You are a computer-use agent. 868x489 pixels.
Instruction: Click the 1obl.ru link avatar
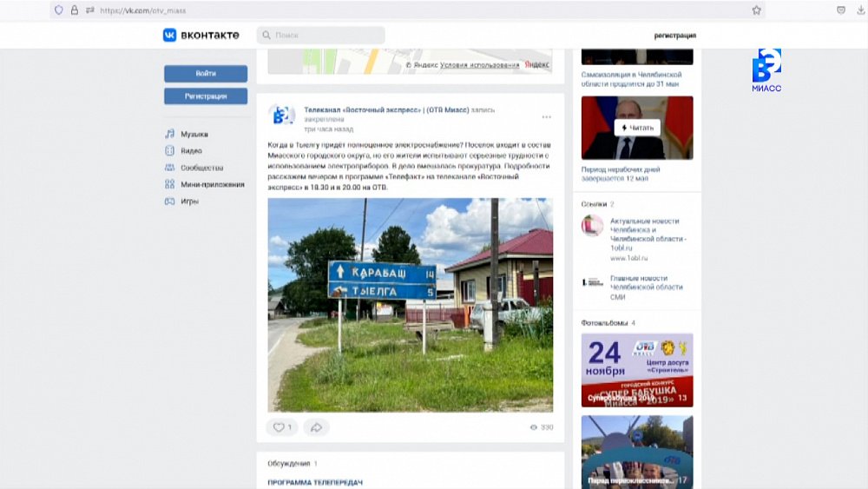point(592,226)
